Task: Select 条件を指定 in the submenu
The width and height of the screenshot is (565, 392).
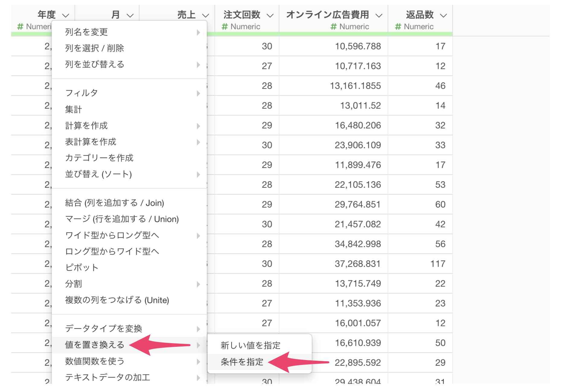Action: click(242, 362)
